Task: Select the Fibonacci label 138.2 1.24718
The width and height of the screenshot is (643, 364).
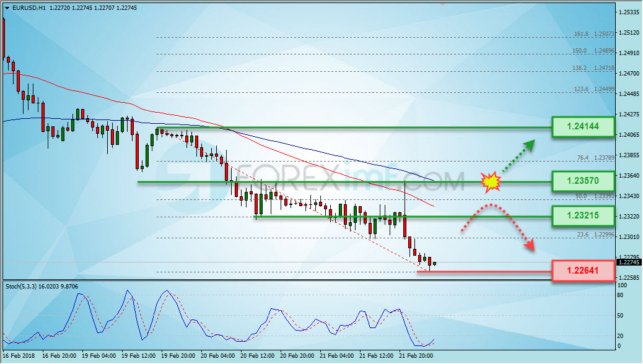Action: (593, 68)
